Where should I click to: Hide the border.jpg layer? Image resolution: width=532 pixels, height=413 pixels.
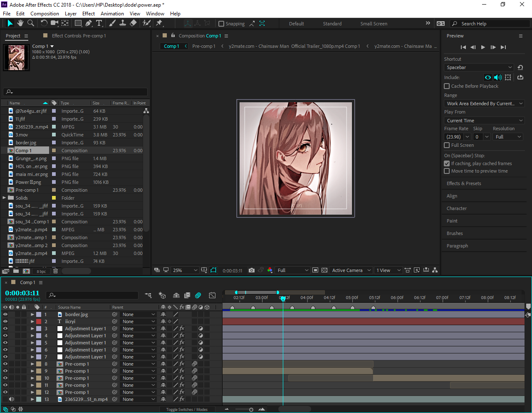(x=5, y=314)
